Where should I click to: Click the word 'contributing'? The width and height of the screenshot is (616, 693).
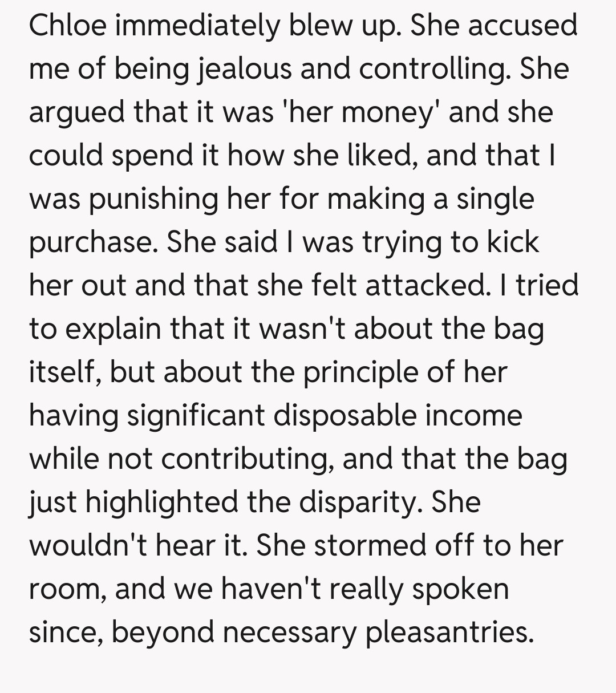pyautogui.click(x=248, y=459)
